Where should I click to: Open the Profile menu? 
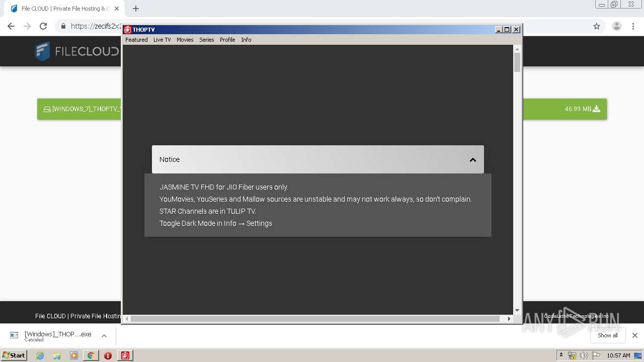(x=227, y=40)
